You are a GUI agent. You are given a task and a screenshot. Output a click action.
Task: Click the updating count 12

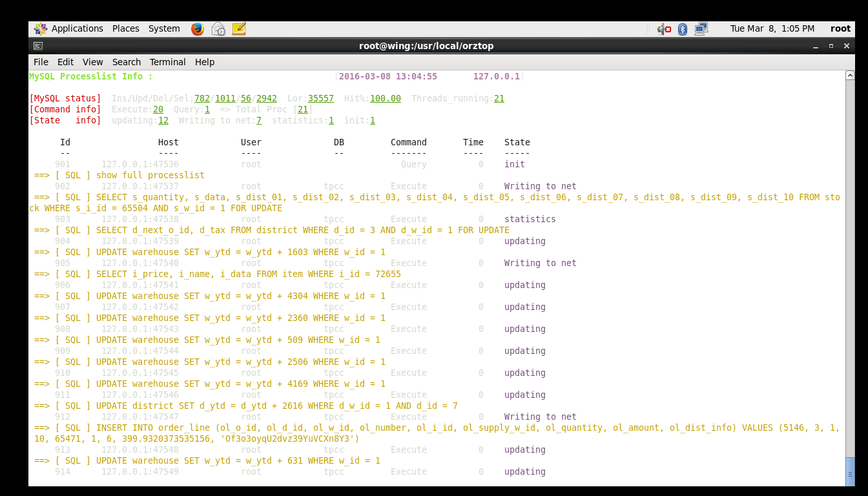(163, 120)
